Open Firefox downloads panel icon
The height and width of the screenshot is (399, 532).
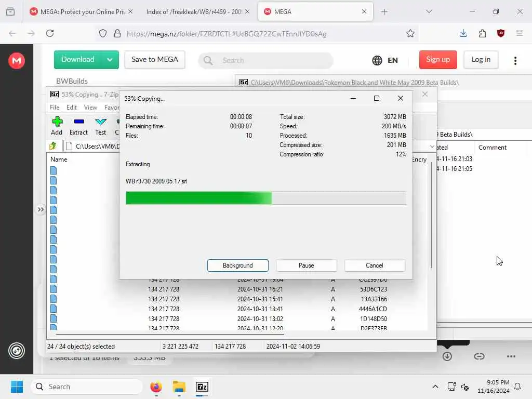463,33
